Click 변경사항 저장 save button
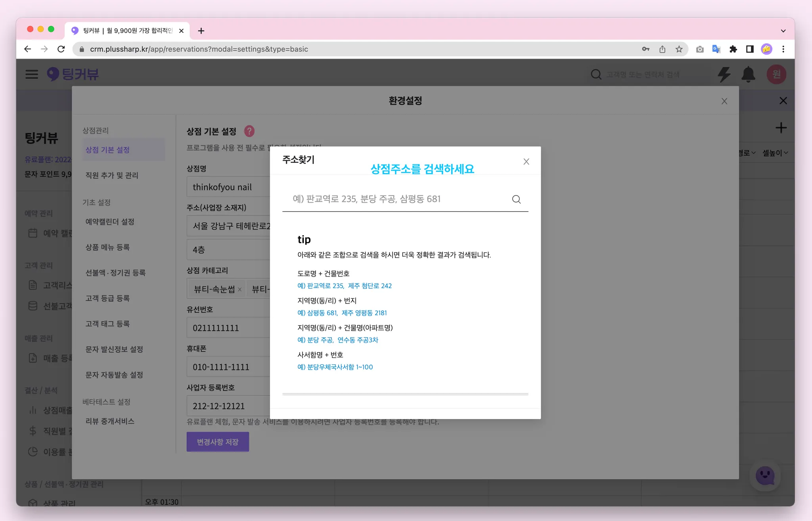 (x=218, y=442)
